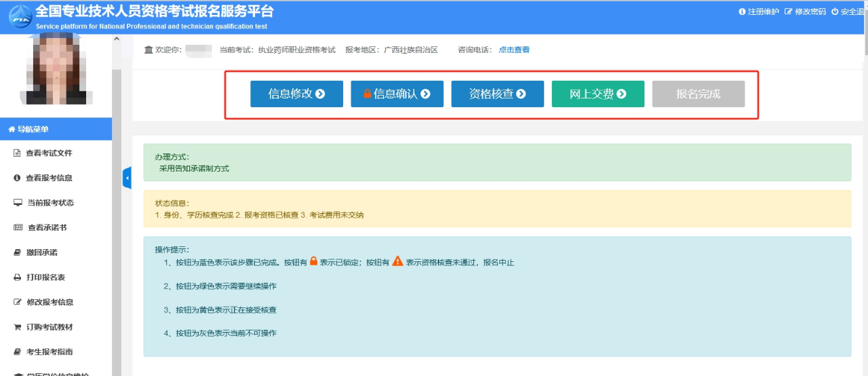Click the FTA platform logo
This screenshot has width=868, height=376.
20,17
